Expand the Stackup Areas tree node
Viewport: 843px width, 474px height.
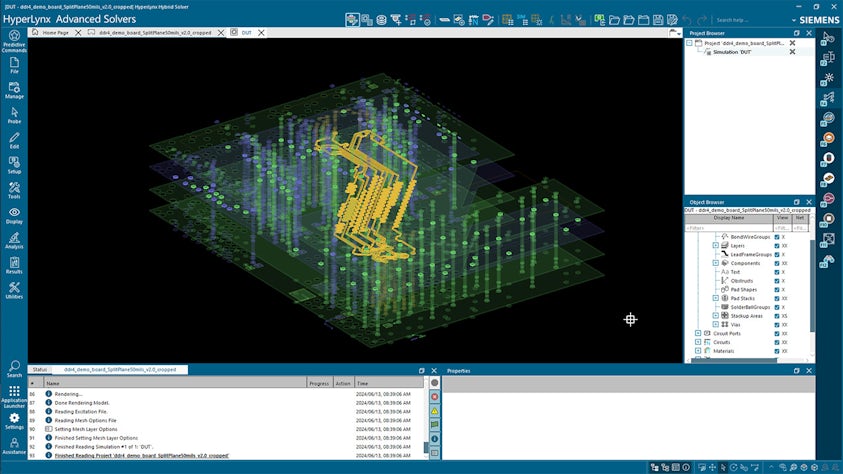click(716, 316)
